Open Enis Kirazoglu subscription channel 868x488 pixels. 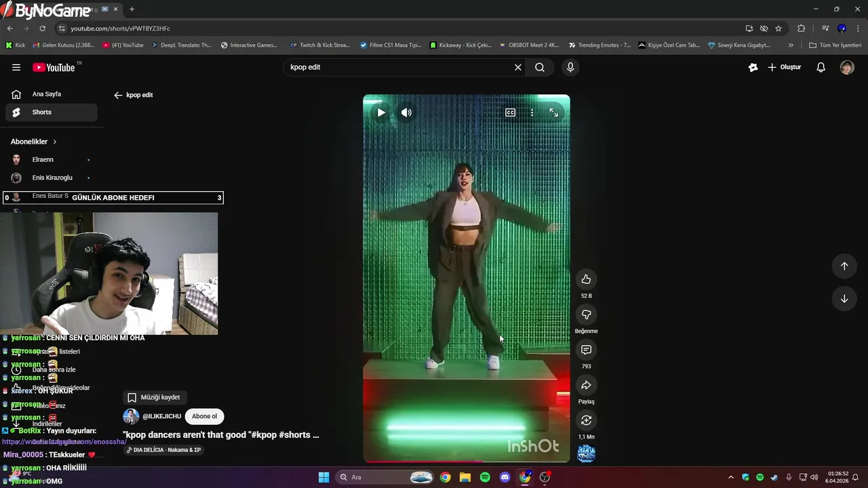pyautogui.click(x=52, y=178)
